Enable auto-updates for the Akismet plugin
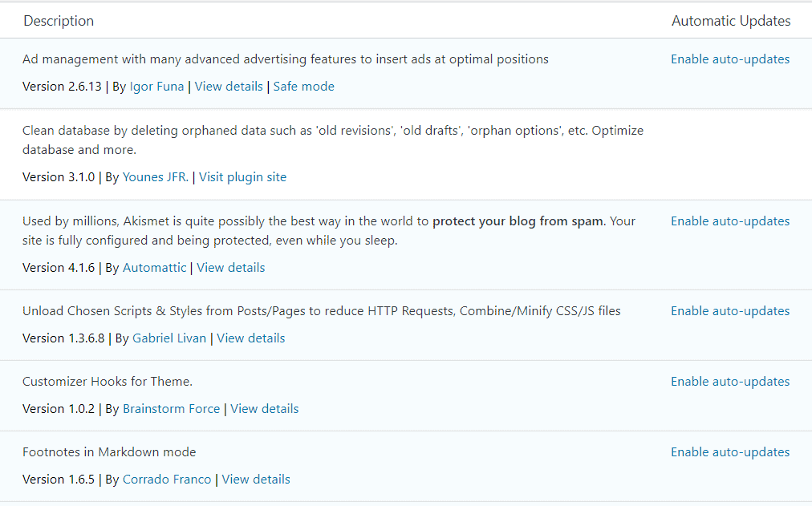Viewport: 812px width, 506px height. (729, 221)
